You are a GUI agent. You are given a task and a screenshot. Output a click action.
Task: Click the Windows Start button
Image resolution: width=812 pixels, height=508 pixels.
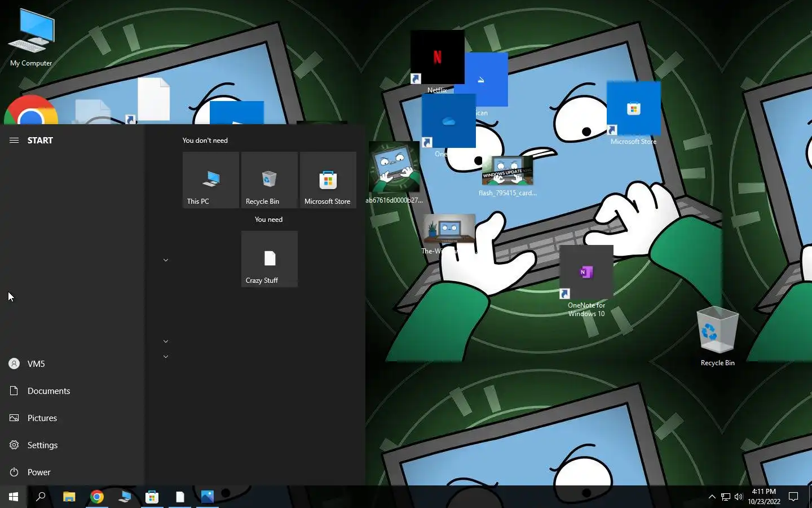point(14,497)
